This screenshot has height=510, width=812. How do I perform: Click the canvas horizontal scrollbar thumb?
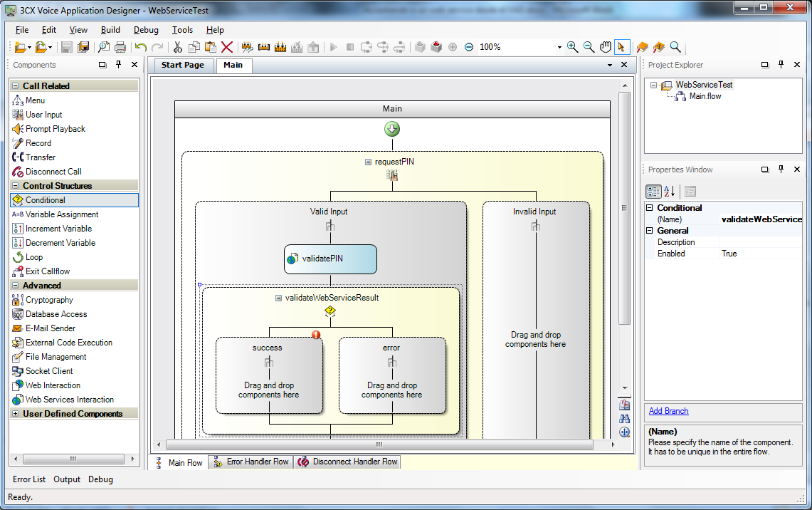[379, 444]
